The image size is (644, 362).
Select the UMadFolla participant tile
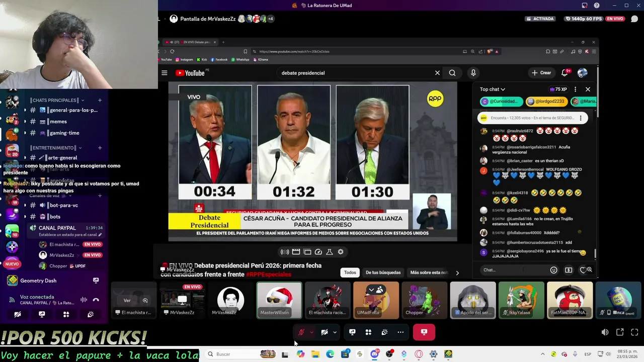tap(376, 300)
